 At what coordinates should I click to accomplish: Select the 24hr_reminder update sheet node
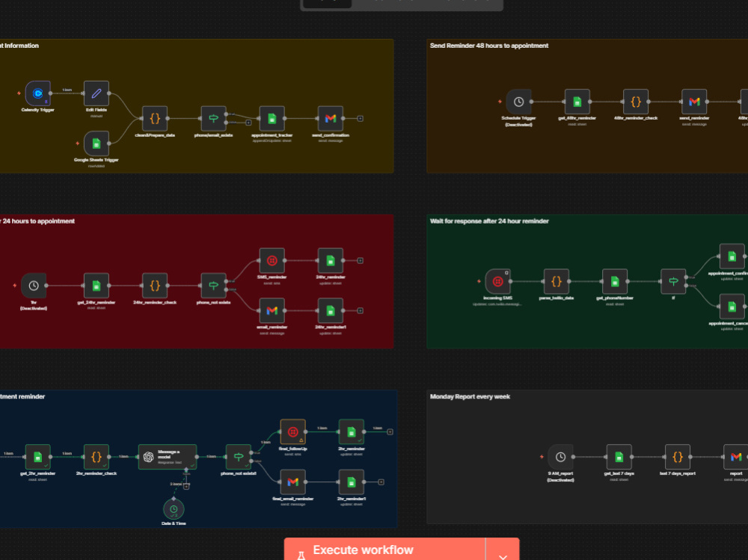tap(331, 260)
